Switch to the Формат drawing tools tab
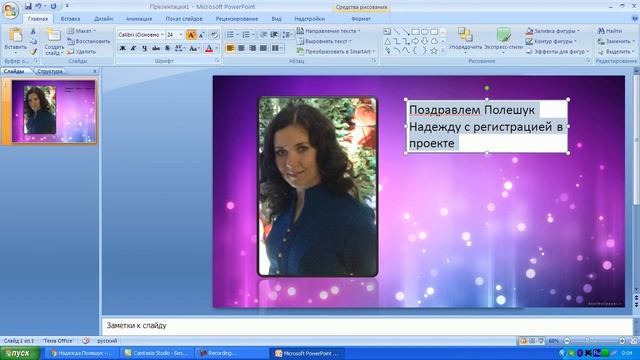The height and width of the screenshot is (360, 640). coord(361,19)
